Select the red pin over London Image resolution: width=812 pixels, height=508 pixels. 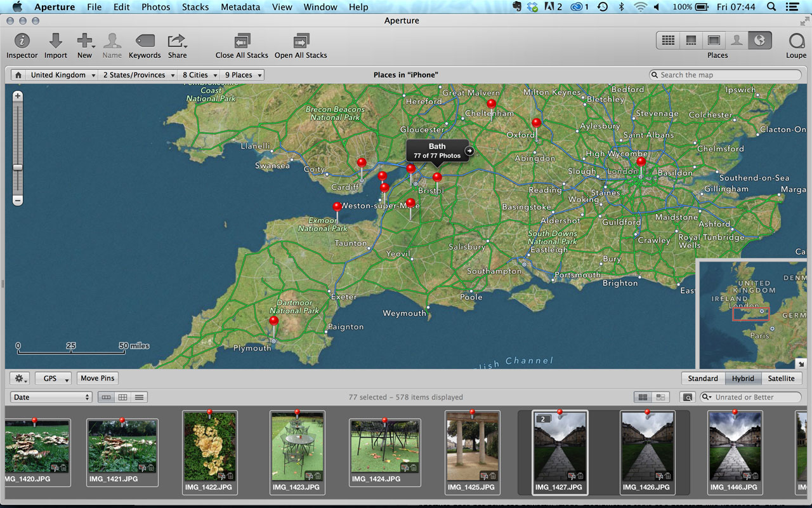pyautogui.click(x=641, y=162)
